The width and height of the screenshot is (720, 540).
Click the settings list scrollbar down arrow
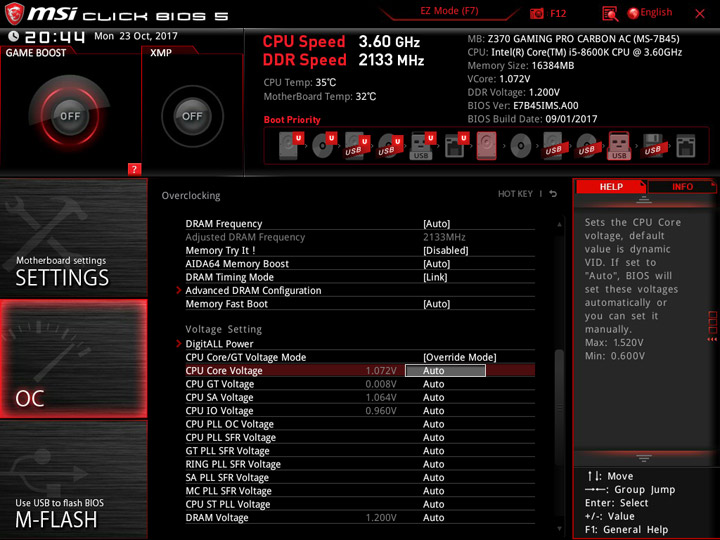coord(559,529)
